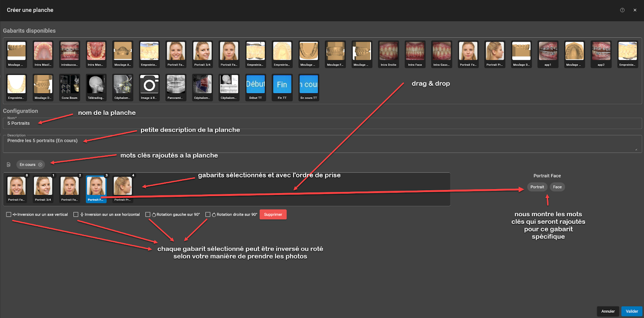Confirm with the Valider button
The width and height of the screenshot is (644, 318).
pos(632,311)
